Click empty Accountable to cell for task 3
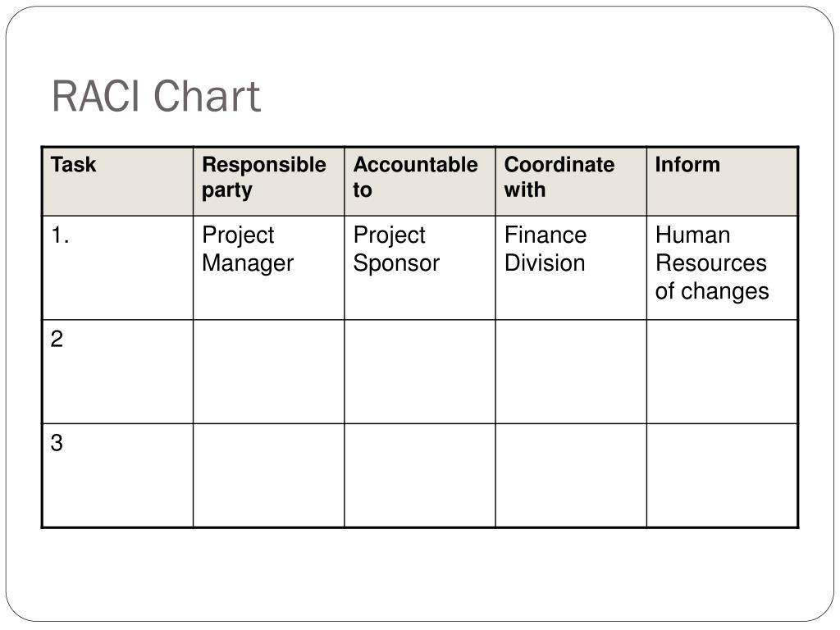The image size is (840, 630). 419,475
